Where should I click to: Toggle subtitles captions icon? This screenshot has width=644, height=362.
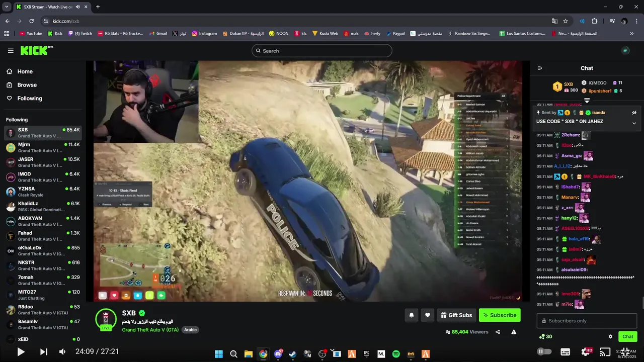click(565, 352)
